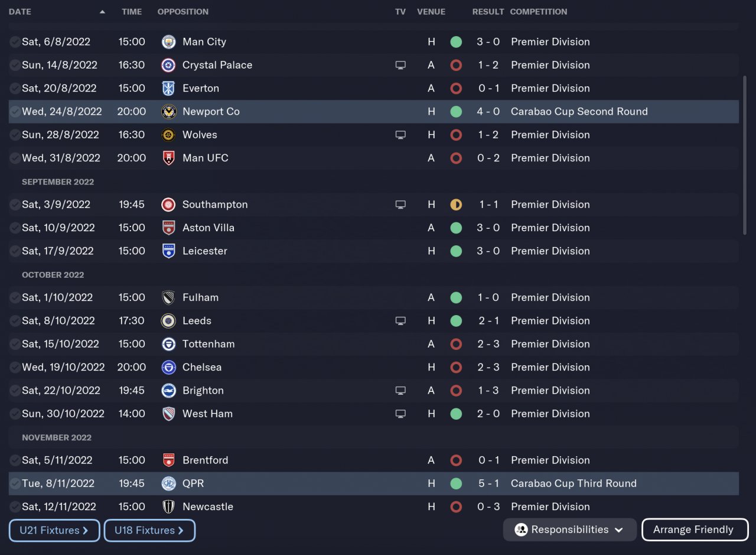Click the Man City club badge
Image resolution: width=756 pixels, height=555 pixels.
[x=168, y=42]
